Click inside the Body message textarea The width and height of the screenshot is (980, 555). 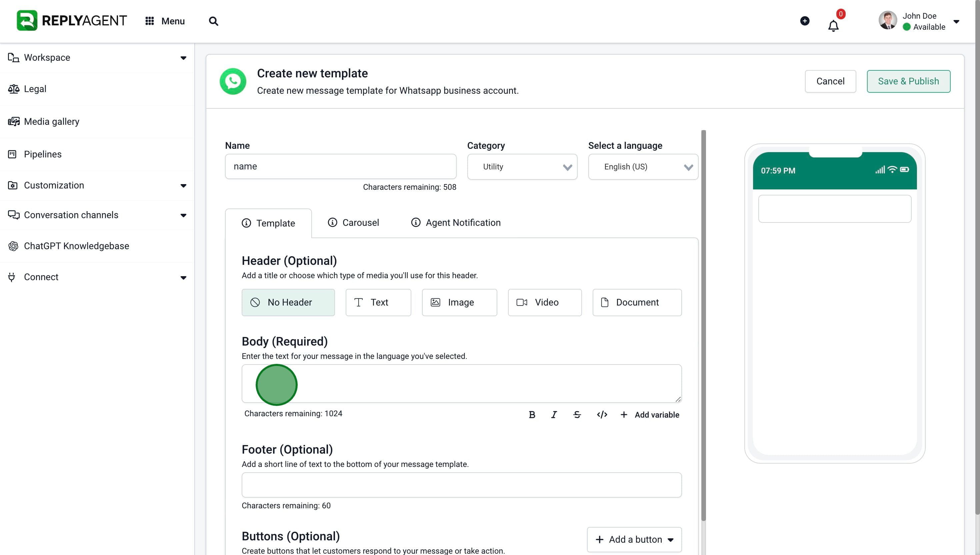coord(462,384)
